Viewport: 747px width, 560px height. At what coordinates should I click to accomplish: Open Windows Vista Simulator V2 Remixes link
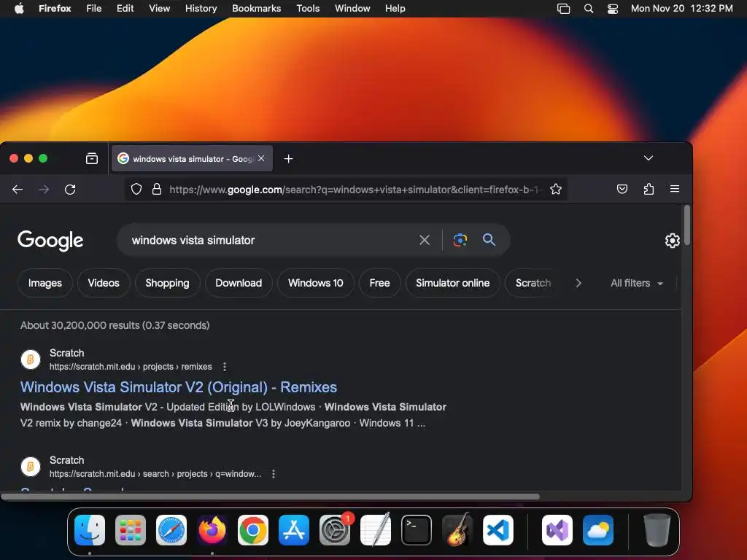tap(179, 387)
